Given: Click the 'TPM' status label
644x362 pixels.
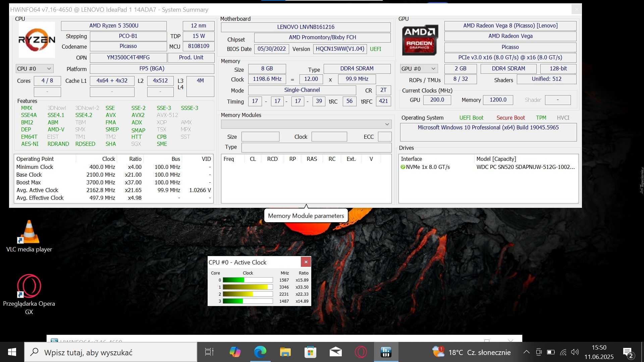Looking at the screenshot, I should pyautogui.click(x=541, y=118).
